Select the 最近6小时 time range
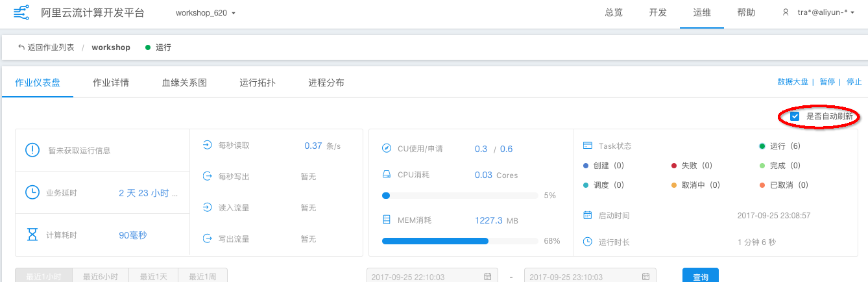 point(101,276)
